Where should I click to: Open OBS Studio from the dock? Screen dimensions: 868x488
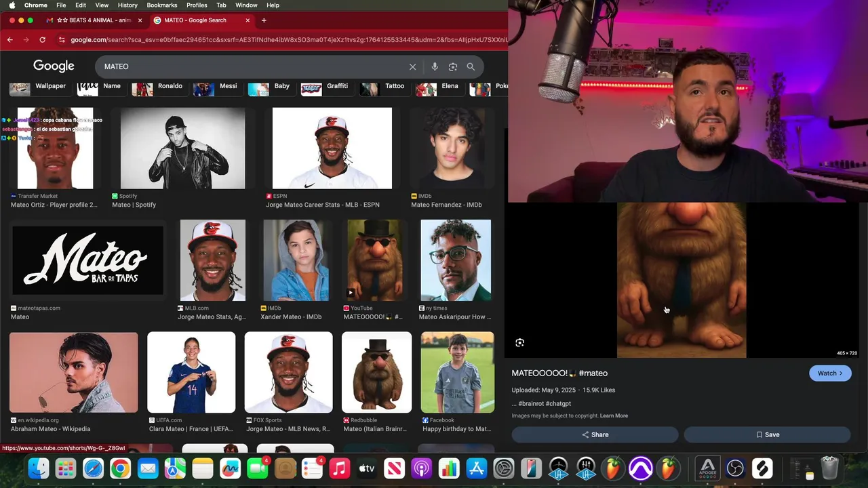[735, 468]
